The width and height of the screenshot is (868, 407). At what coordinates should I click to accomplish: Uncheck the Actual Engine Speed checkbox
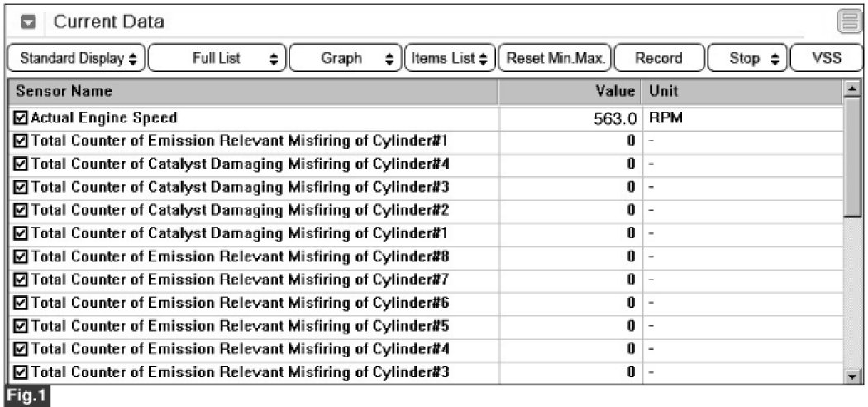point(21,118)
